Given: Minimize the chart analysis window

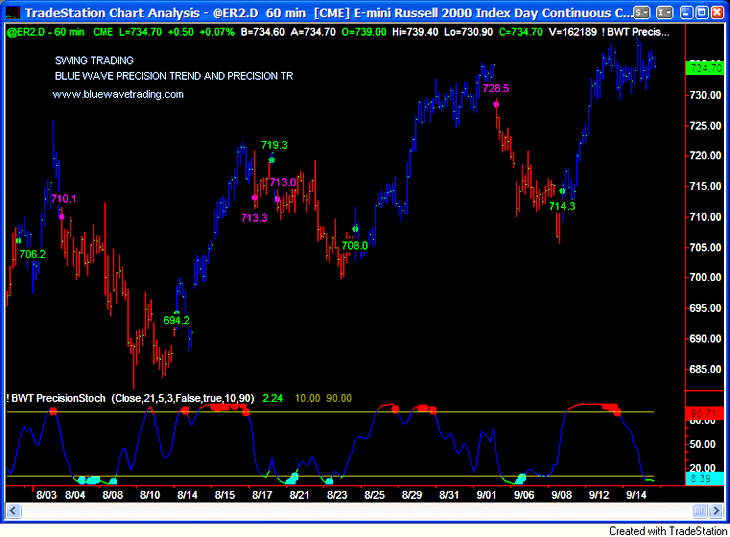Looking at the screenshot, I should 687,13.
